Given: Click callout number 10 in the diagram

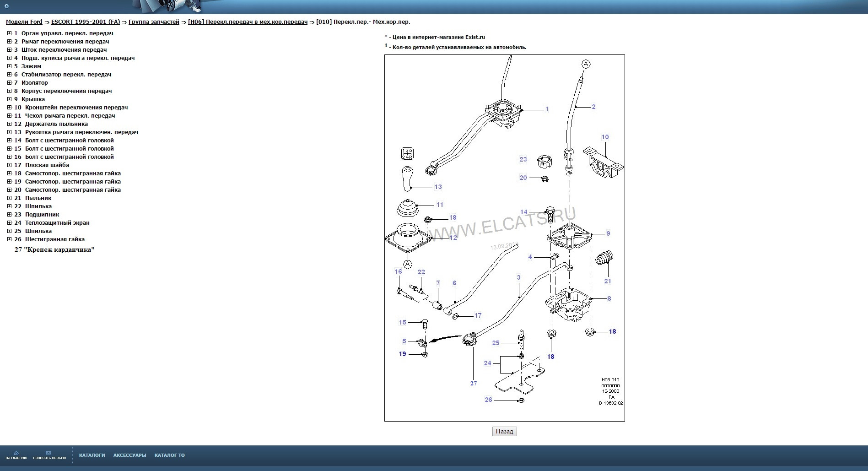Looking at the screenshot, I should 605,137.
